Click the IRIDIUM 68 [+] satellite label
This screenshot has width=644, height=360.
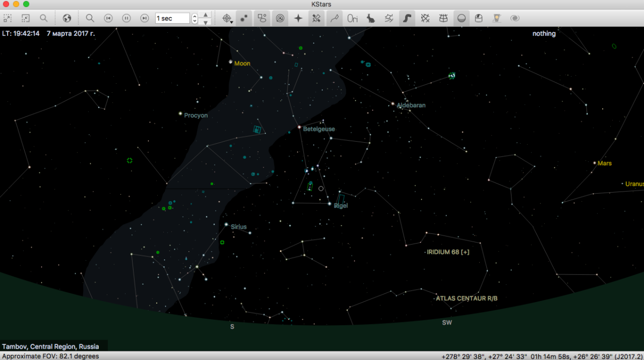click(x=448, y=252)
